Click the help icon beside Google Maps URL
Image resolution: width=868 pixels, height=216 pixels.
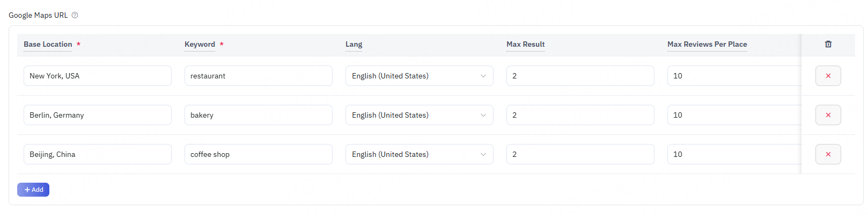click(x=75, y=15)
